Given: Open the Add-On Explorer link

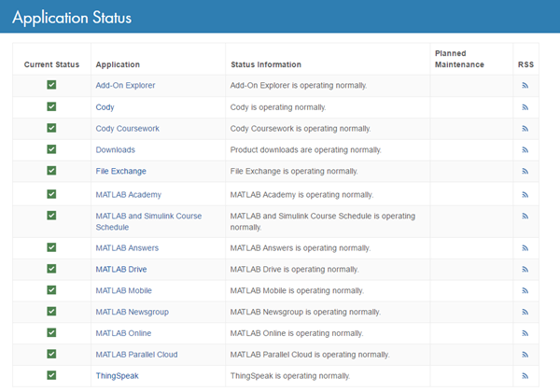Looking at the screenshot, I should [x=125, y=86].
